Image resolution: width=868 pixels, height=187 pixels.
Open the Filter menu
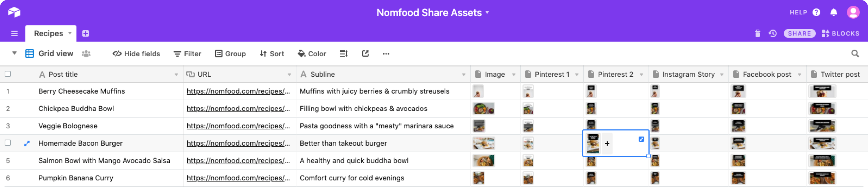point(187,54)
